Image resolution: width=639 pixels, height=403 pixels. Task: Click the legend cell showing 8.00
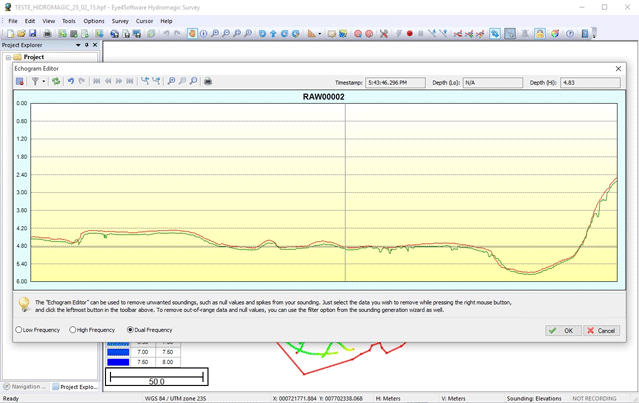(x=167, y=362)
